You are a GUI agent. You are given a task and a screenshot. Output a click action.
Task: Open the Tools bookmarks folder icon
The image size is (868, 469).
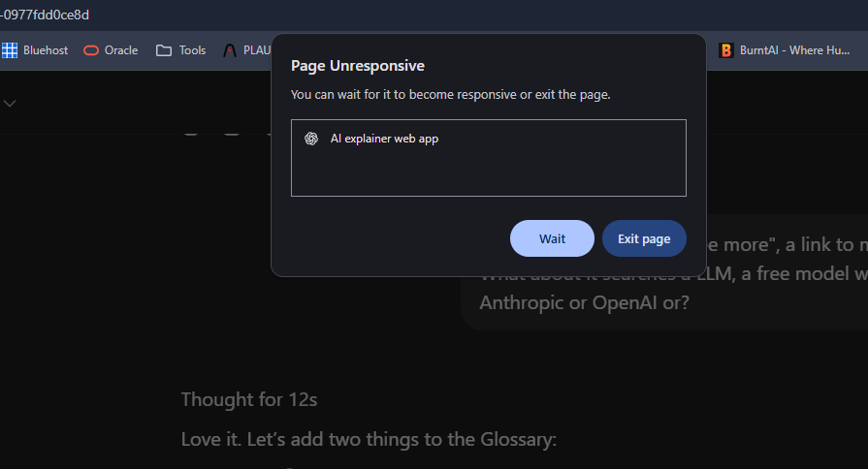pyautogui.click(x=164, y=50)
